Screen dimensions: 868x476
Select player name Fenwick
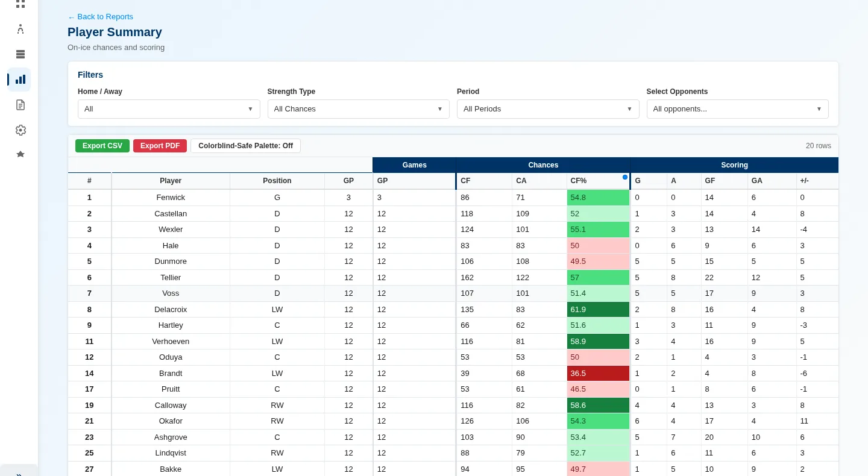(x=171, y=198)
